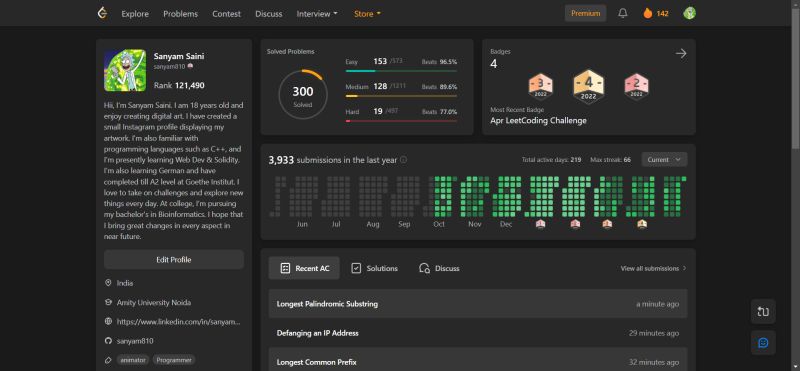Switch to the Solutions tab
The width and height of the screenshot is (800, 371).
coord(374,268)
